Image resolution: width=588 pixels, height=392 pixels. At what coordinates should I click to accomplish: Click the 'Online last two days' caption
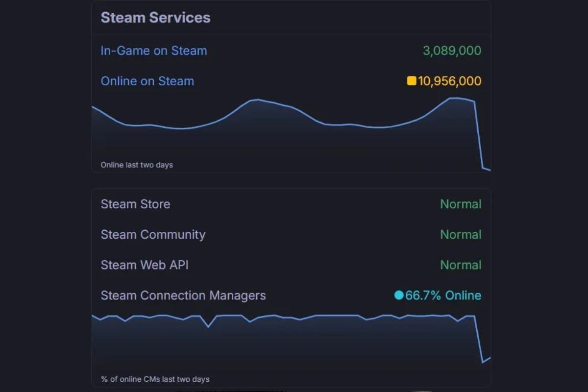point(137,165)
